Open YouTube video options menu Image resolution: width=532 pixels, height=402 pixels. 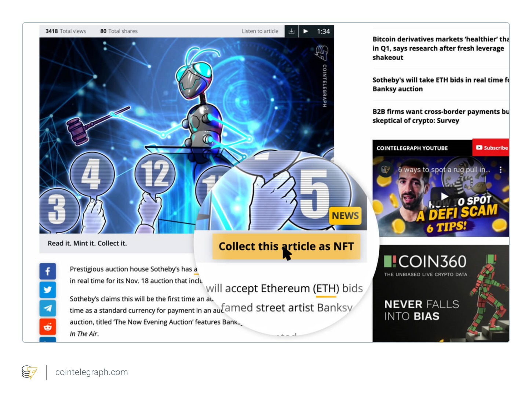tap(500, 170)
